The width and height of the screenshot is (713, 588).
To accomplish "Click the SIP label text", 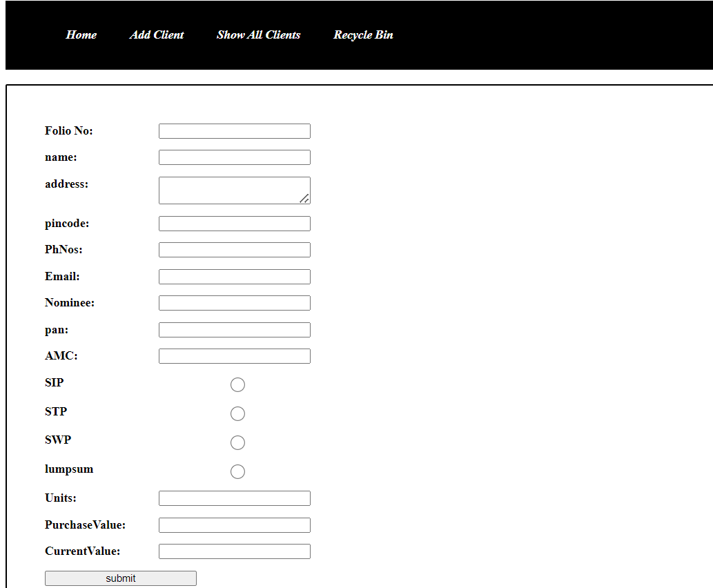I will click(x=54, y=382).
